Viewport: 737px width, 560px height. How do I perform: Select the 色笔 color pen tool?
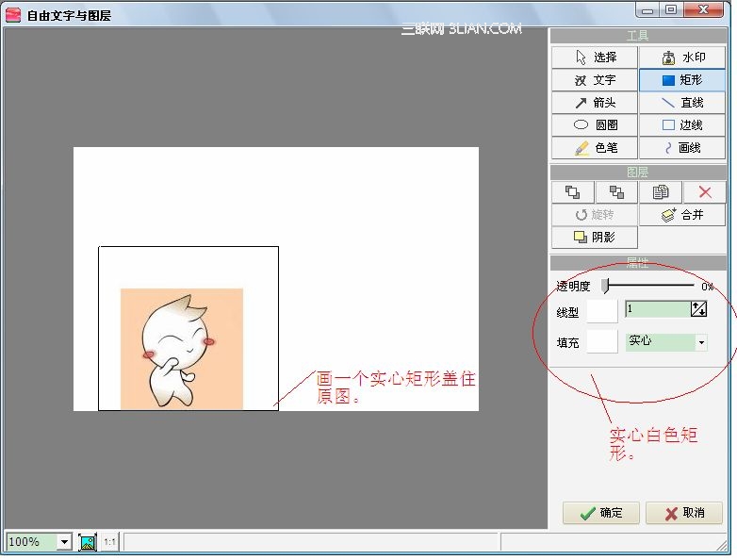click(595, 148)
